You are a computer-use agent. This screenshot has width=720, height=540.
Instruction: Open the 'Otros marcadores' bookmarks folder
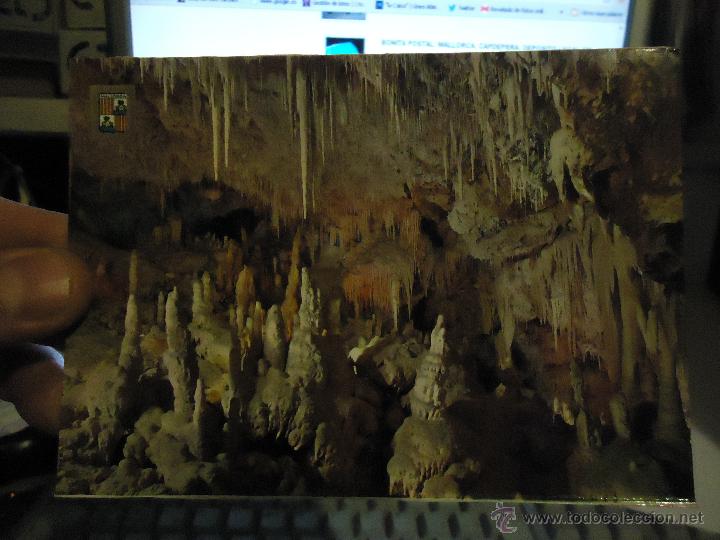point(596,13)
